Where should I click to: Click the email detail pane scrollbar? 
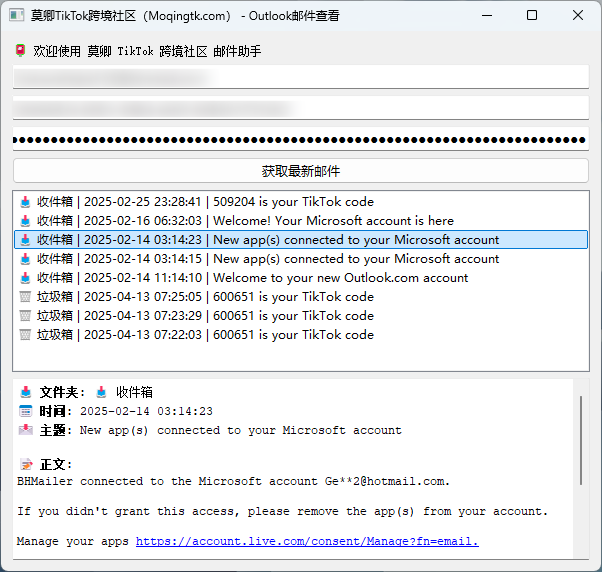[581, 440]
